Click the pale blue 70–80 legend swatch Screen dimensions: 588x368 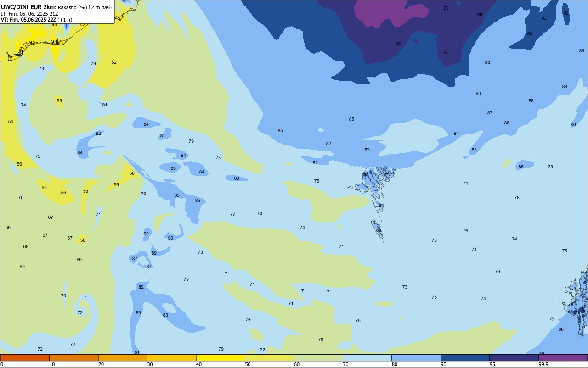[367, 357]
